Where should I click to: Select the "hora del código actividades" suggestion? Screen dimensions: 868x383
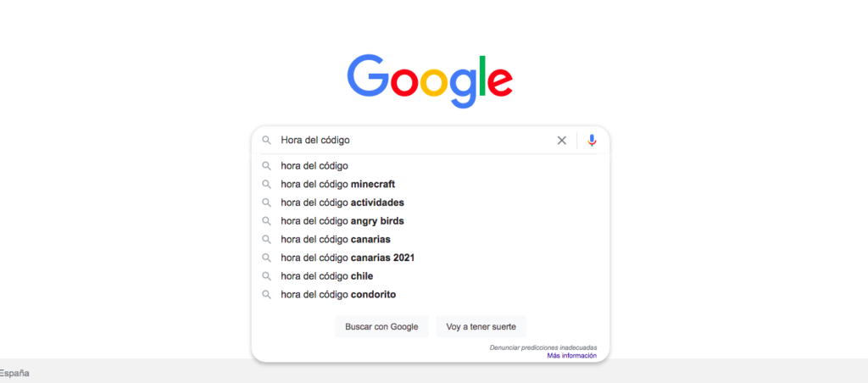click(342, 203)
